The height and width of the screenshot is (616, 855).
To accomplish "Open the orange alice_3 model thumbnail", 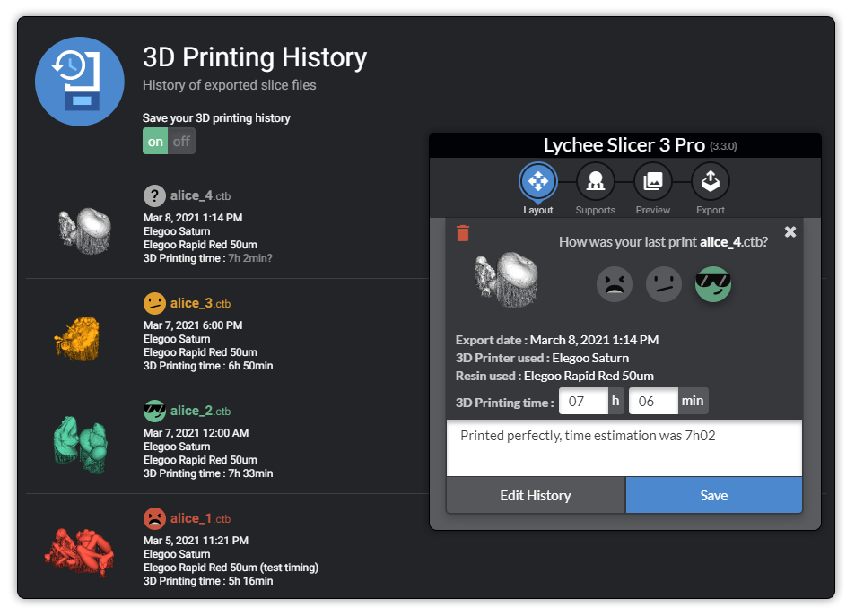I will (x=77, y=339).
